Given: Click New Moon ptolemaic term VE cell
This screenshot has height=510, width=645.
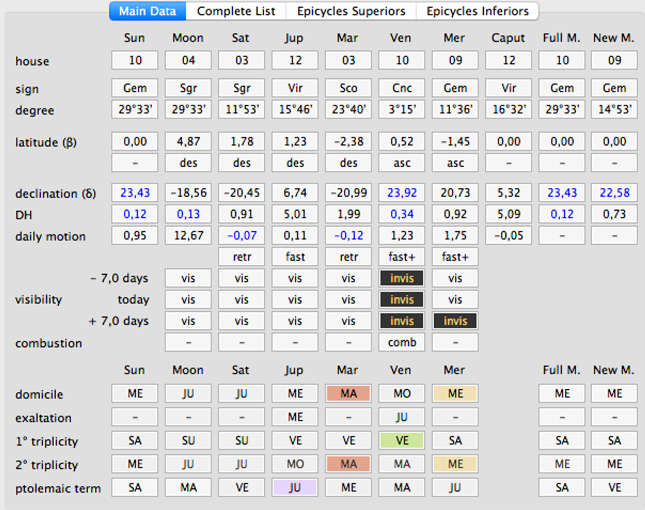Looking at the screenshot, I should tap(615, 487).
